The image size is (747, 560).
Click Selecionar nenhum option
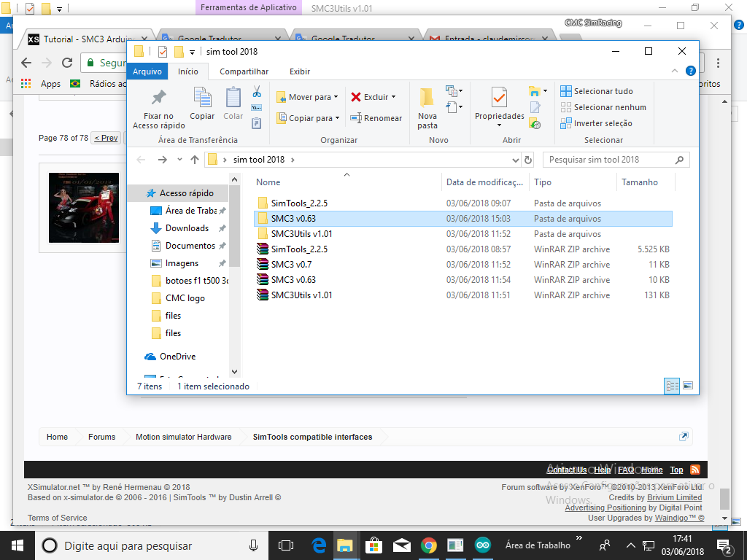pos(603,107)
